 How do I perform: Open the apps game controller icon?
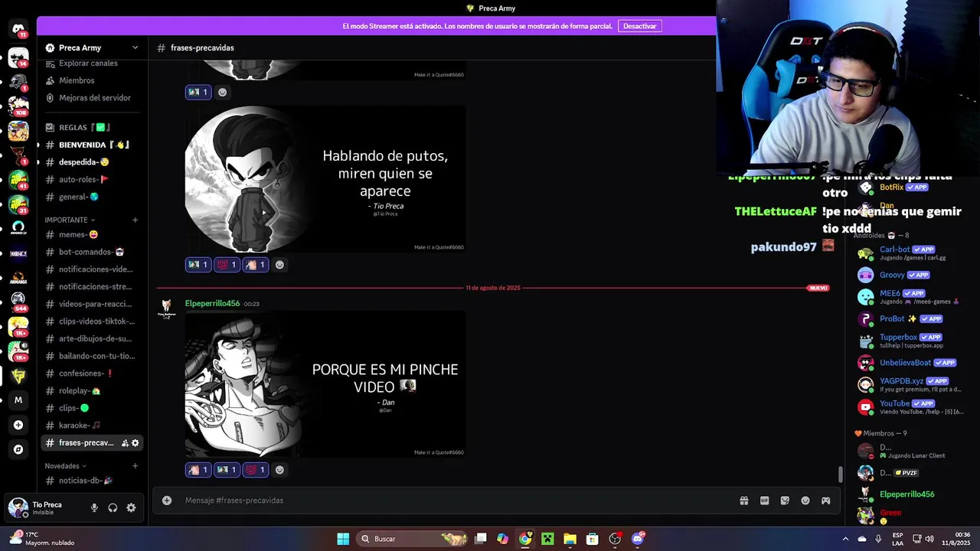coord(826,500)
